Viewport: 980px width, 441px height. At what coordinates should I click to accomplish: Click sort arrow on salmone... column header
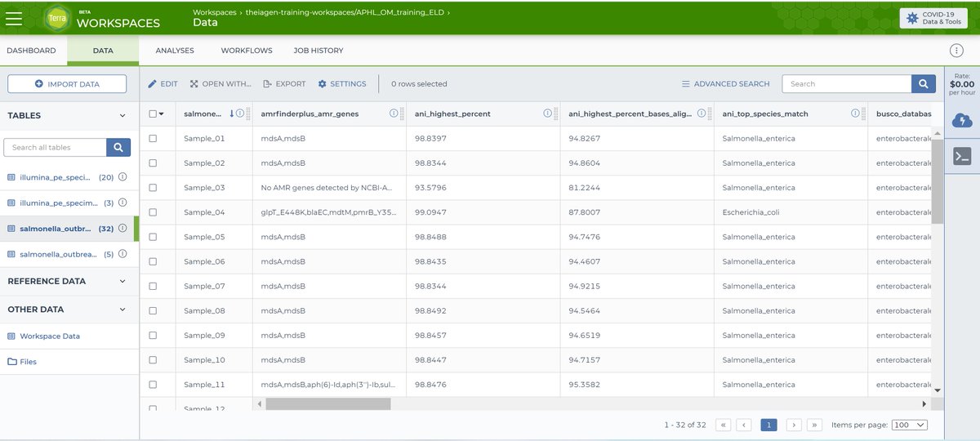231,114
